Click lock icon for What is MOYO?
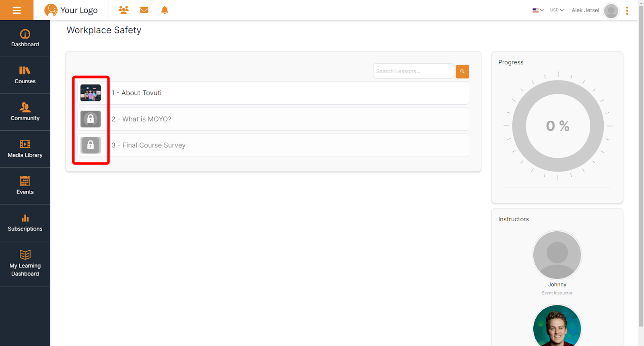Screen dimensions: 644x346 point(91,119)
